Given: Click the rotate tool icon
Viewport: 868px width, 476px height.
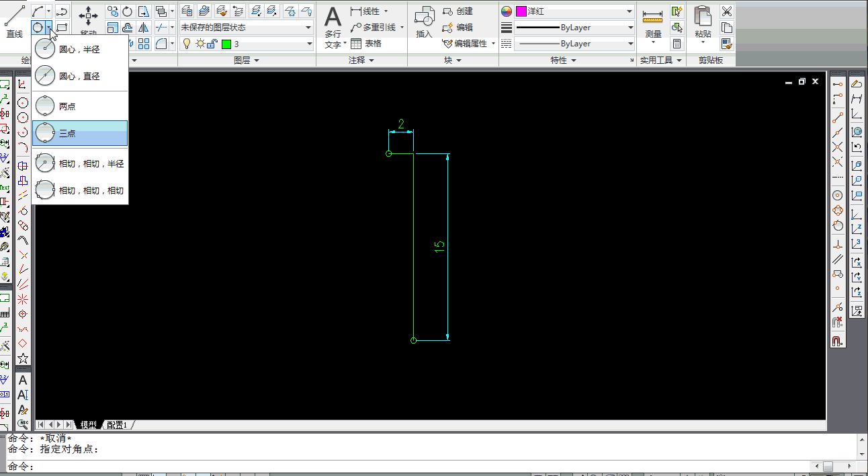Looking at the screenshot, I should (x=128, y=11).
